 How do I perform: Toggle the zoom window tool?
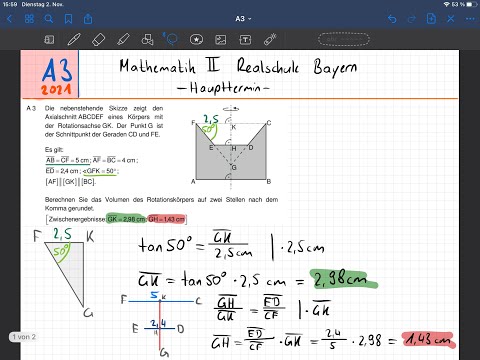pyautogui.click(x=49, y=40)
